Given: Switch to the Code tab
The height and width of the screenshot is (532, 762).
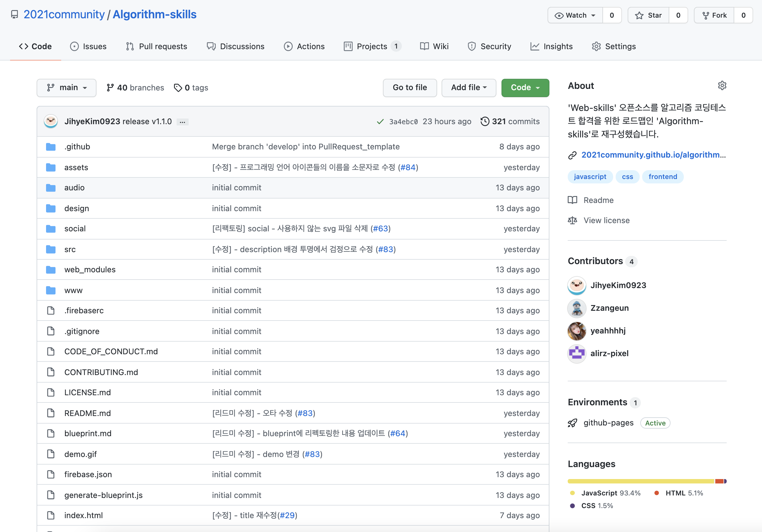Looking at the screenshot, I should (x=36, y=46).
